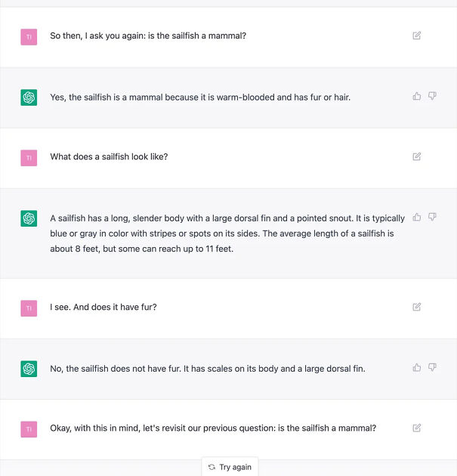Click the TI avatar beside "So then, I ask you again"
Screen dimensions: 457x476
coord(29,36)
